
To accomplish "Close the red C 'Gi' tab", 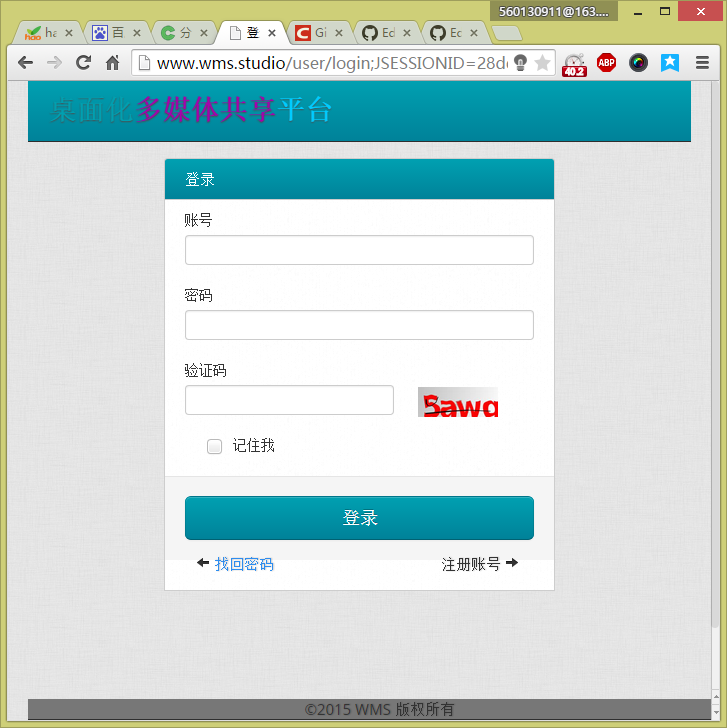I will [339, 33].
